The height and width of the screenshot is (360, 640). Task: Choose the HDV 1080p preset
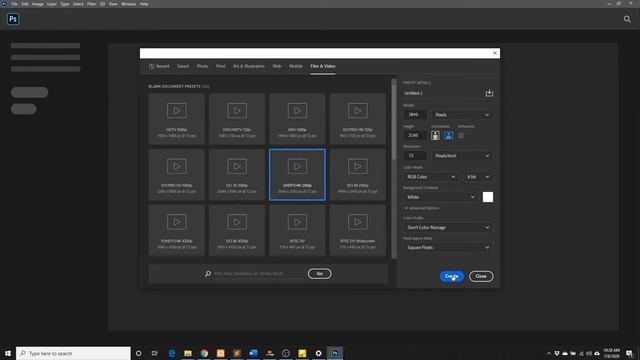(x=297, y=119)
